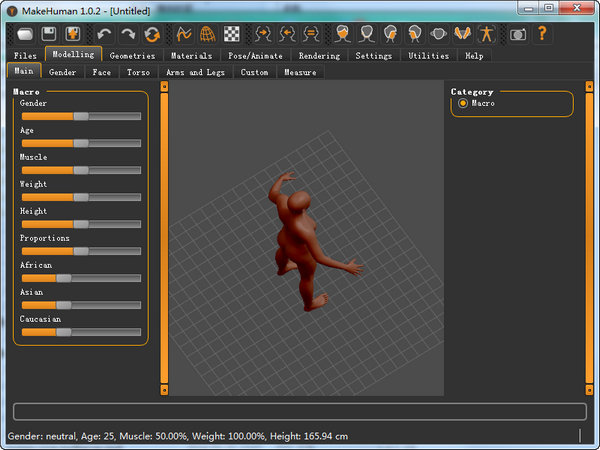This screenshot has height=450, width=600.
Task: Open the Geometries tab
Action: click(132, 56)
